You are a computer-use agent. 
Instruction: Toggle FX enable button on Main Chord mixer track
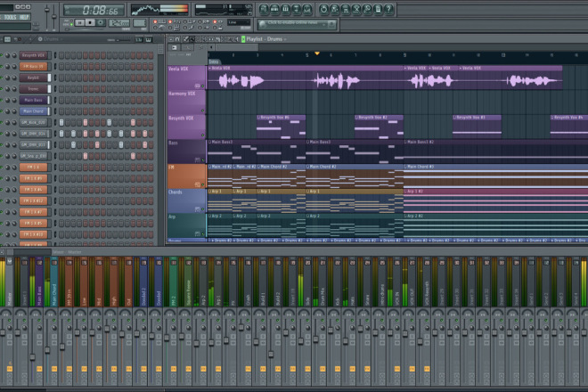tap(54, 369)
